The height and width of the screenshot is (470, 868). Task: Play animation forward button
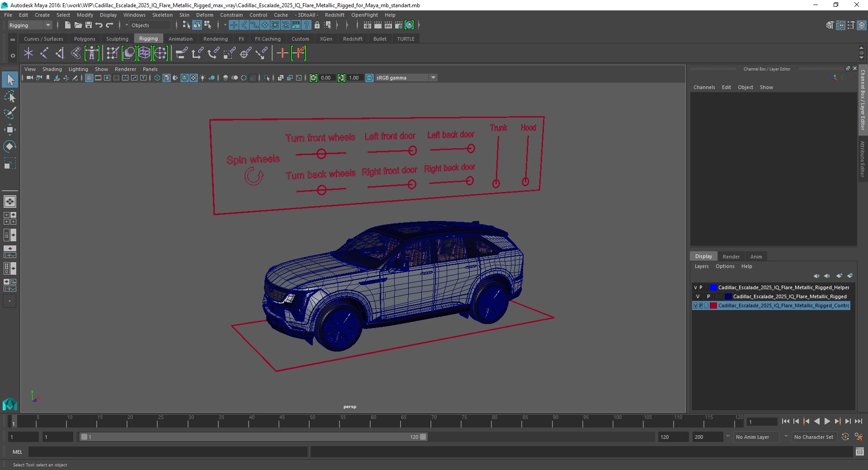click(827, 421)
